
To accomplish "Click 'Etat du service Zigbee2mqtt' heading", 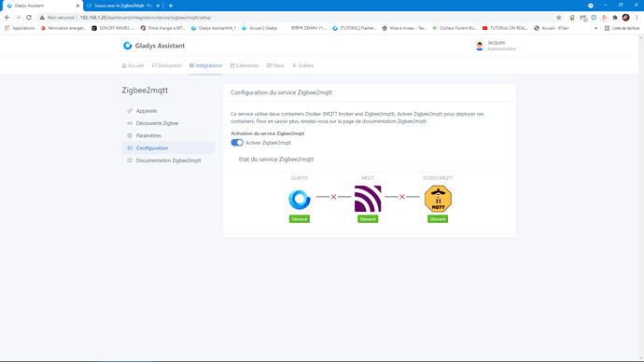I will 276,160.
